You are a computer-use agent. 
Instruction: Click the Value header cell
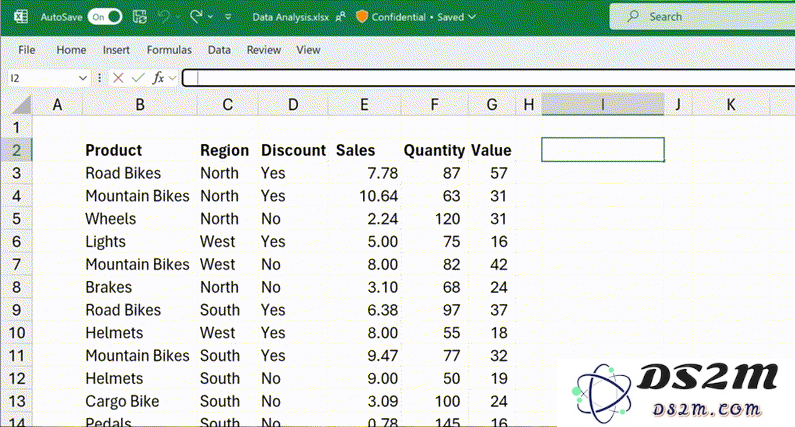(x=491, y=150)
